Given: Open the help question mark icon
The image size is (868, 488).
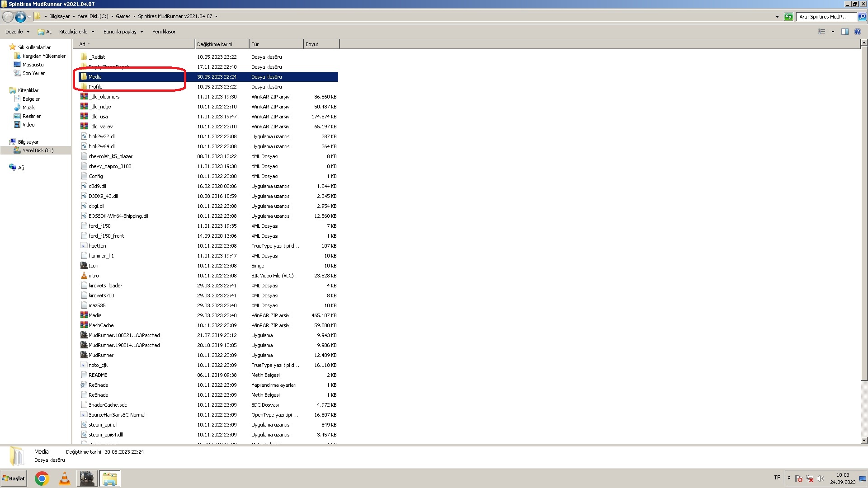Looking at the screenshot, I should [x=857, y=32].
